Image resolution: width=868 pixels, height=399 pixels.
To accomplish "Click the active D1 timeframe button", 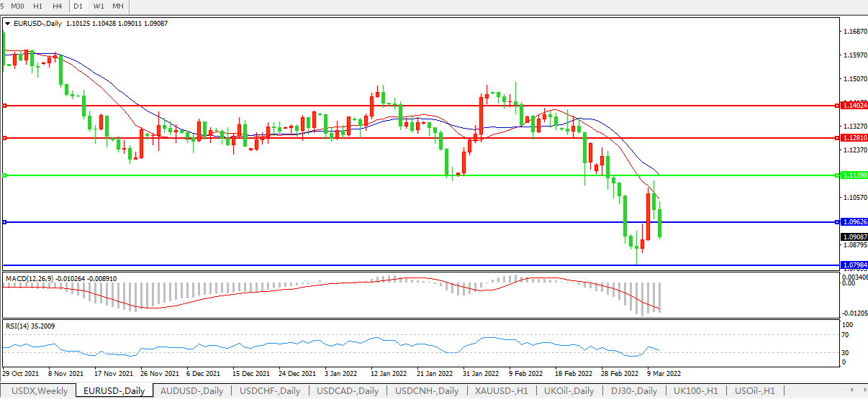I will pyautogui.click(x=80, y=6).
